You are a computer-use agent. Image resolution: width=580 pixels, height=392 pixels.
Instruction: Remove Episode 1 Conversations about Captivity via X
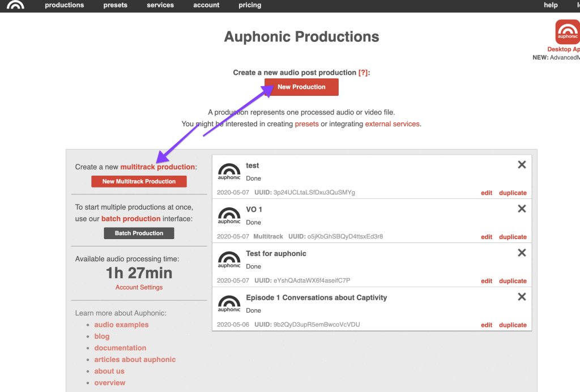coord(522,297)
